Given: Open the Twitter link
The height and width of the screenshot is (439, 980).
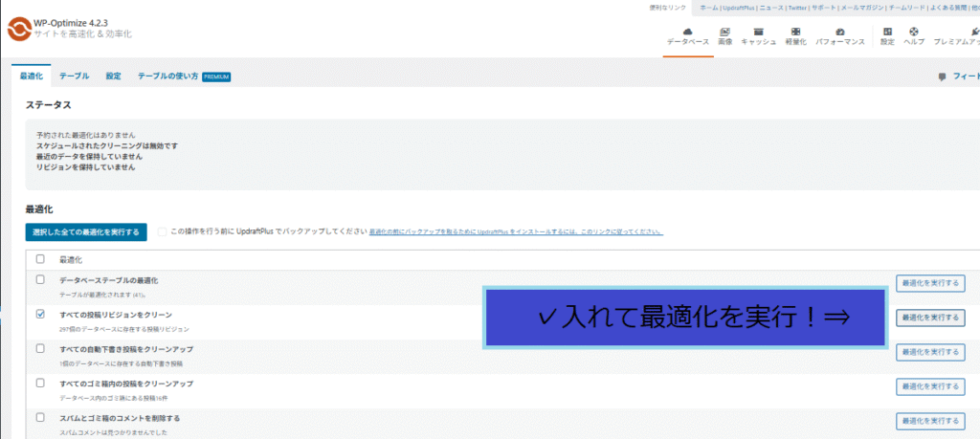Looking at the screenshot, I should click(x=797, y=8).
